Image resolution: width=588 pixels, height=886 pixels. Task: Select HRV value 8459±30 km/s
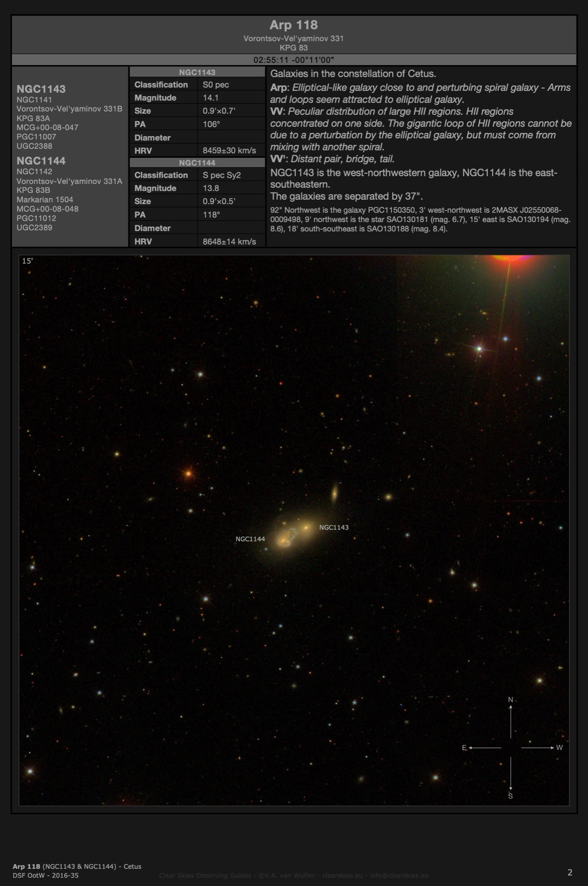(x=229, y=151)
